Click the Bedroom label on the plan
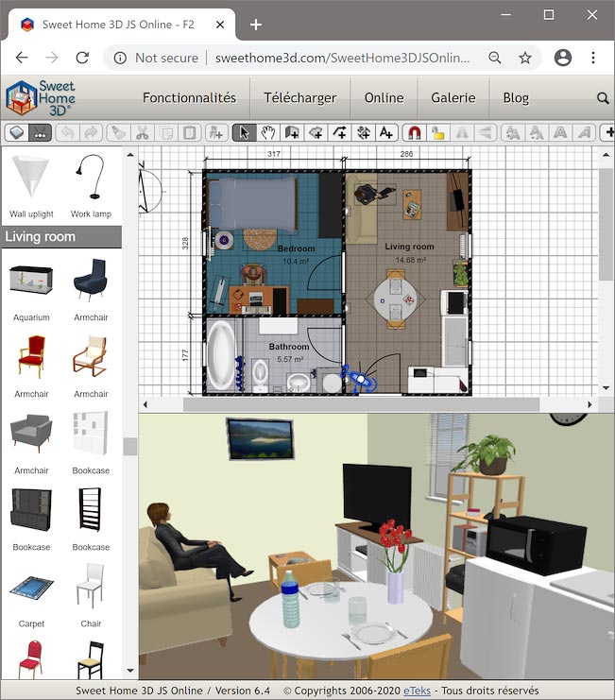This screenshot has height=700, width=615. coord(297,248)
